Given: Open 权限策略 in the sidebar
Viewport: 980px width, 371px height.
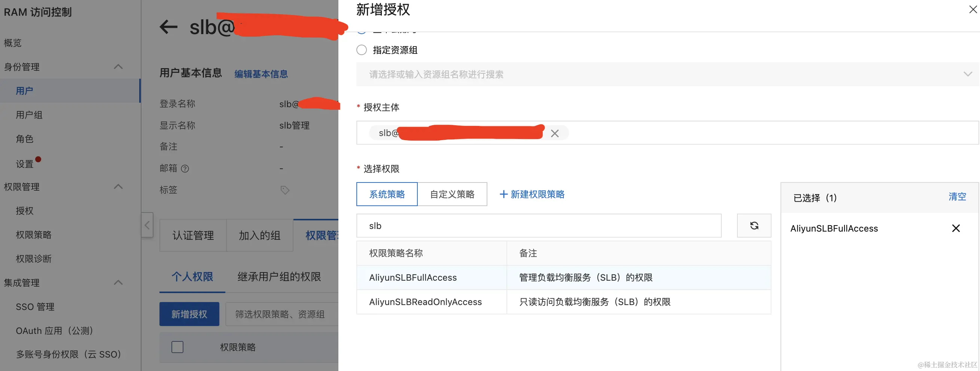Looking at the screenshot, I should [x=33, y=235].
